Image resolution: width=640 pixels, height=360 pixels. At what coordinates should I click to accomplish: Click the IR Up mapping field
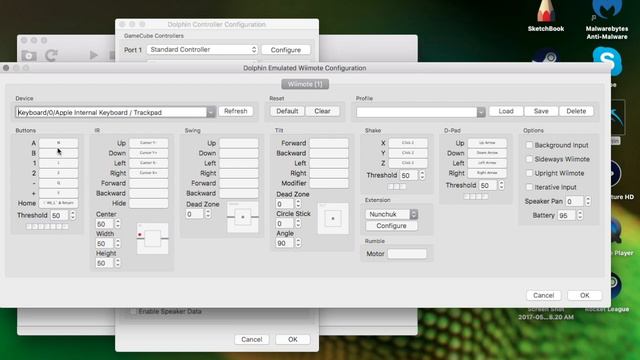(149, 143)
